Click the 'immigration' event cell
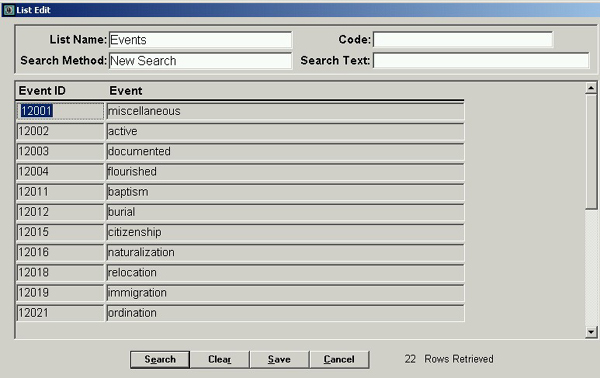The image size is (600, 378). (x=285, y=293)
